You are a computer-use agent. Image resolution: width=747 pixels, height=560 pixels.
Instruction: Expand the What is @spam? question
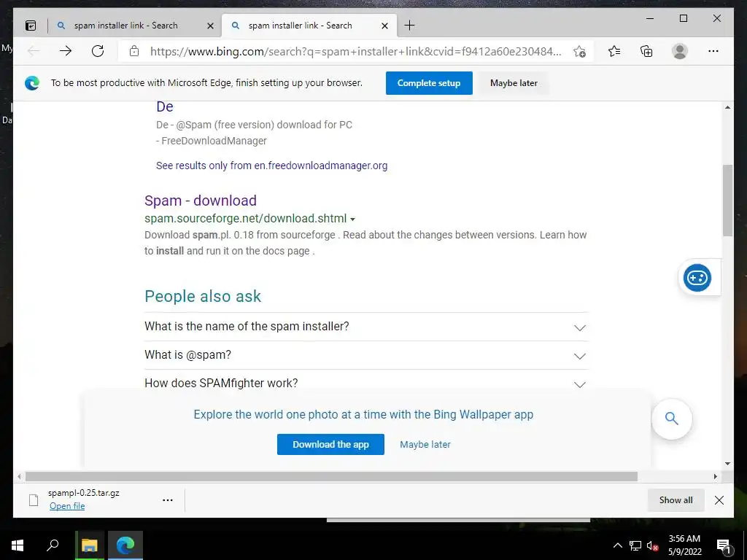(366, 355)
